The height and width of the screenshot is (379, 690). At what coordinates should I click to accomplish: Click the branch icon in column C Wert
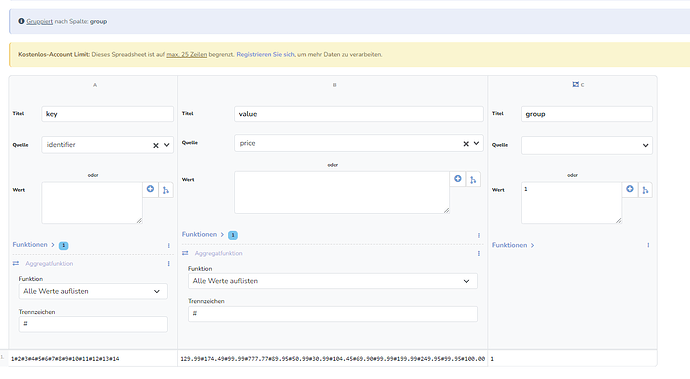(645, 190)
